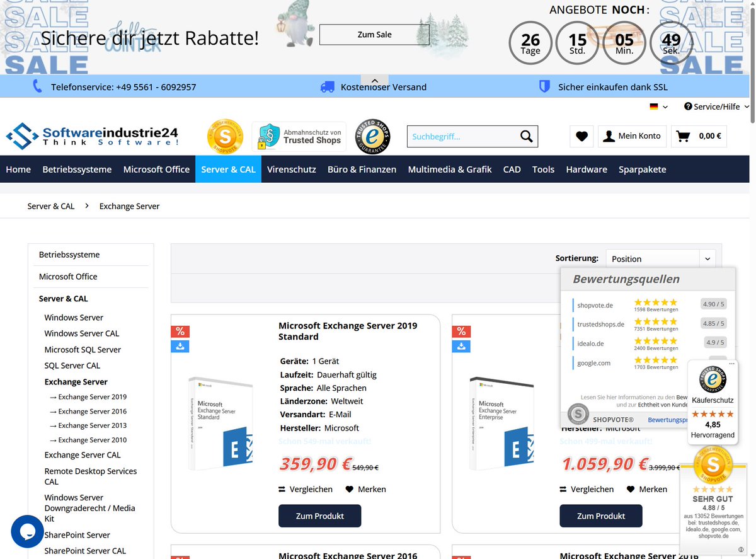
Task: Open the wishlist heart icon
Action: click(581, 136)
